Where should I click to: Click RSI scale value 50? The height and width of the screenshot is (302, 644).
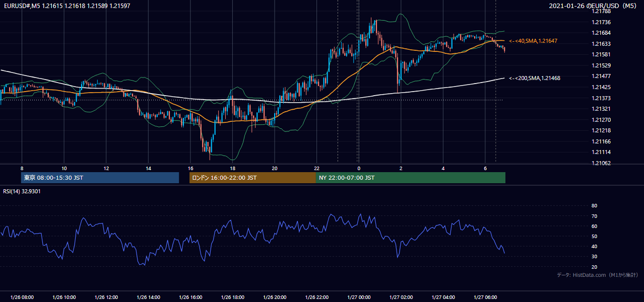(x=594, y=237)
